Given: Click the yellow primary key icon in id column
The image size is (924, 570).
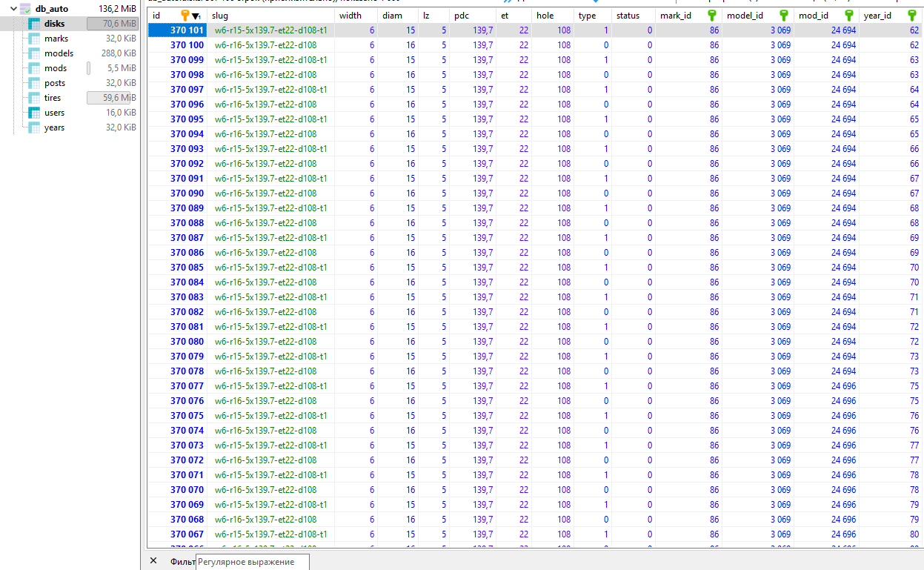Looking at the screenshot, I should pyautogui.click(x=185, y=16).
